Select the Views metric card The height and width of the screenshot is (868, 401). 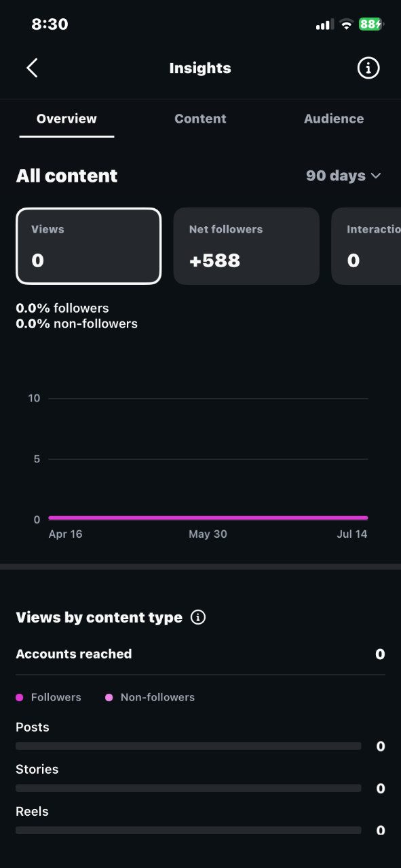[x=89, y=245]
